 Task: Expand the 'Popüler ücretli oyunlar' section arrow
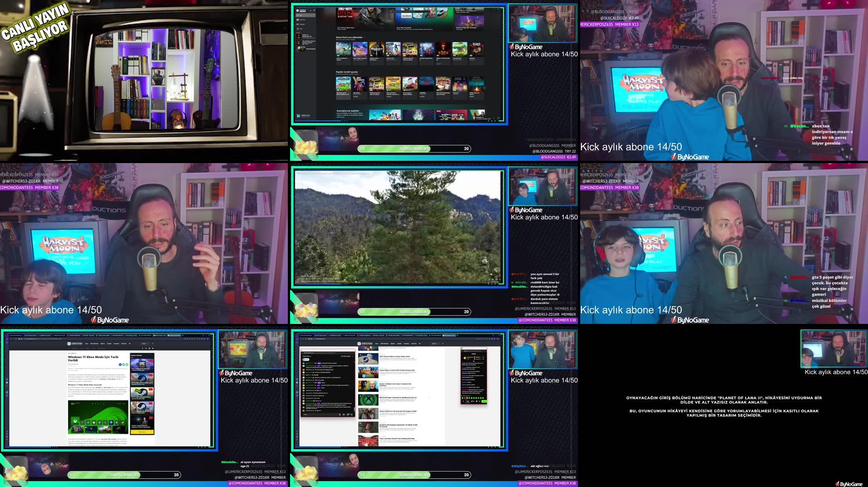361,72
